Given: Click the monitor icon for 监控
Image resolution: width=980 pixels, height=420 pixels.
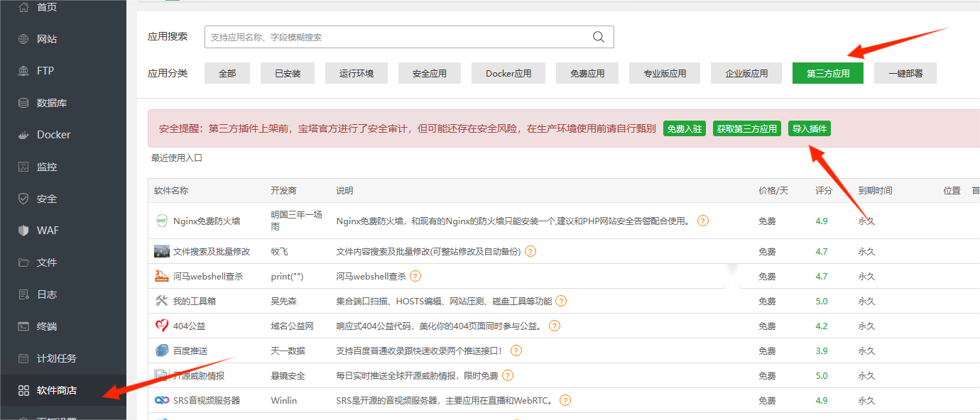Looking at the screenshot, I should coord(23,167).
